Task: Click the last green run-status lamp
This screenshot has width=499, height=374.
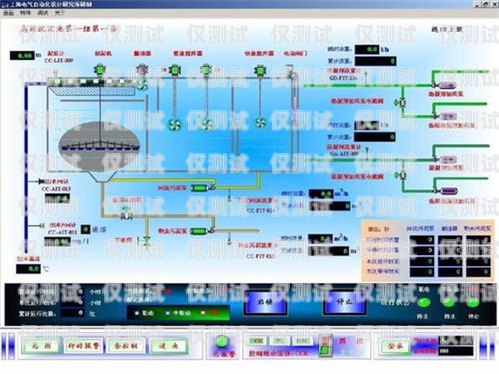Action: [x=473, y=303]
